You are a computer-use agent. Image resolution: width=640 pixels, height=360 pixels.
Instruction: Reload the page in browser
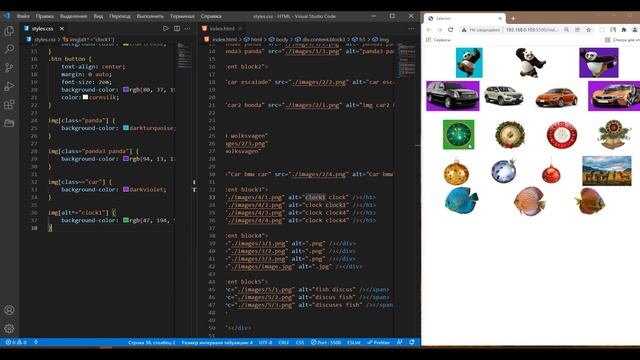(x=451, y=29)
